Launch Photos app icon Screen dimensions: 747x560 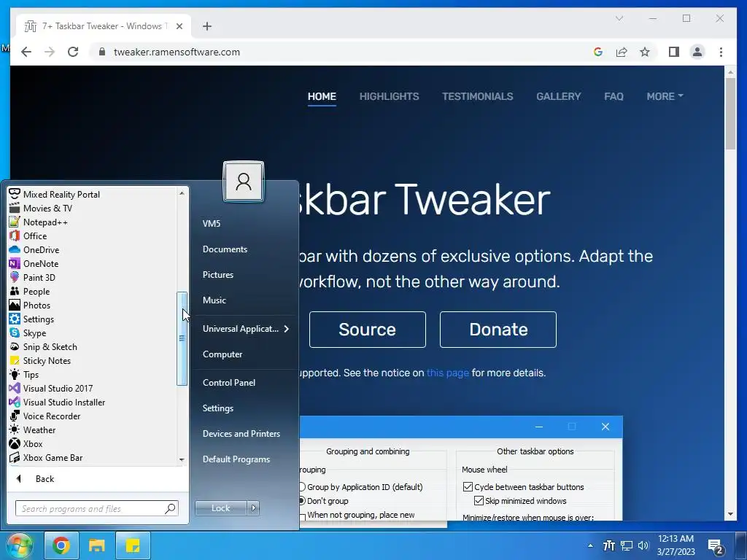pyautogui.click(x=15, y=306)
